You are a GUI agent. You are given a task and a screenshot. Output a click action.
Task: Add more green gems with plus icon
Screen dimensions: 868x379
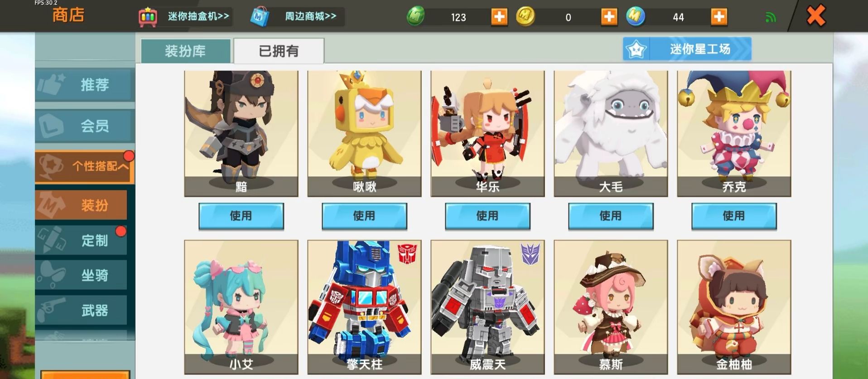click(499, 17)
